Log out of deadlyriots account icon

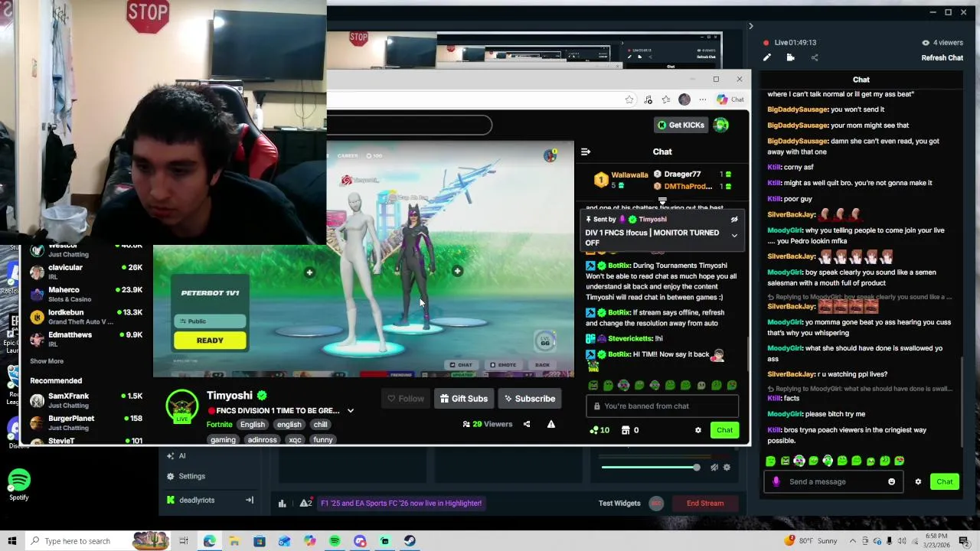point(249,500)
